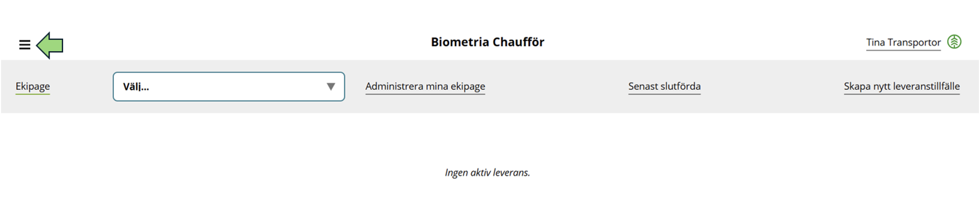Create a new delivery occasion via Skapa nytt
This screenshot has width=980, height=197.
click(x=902, y=87)
